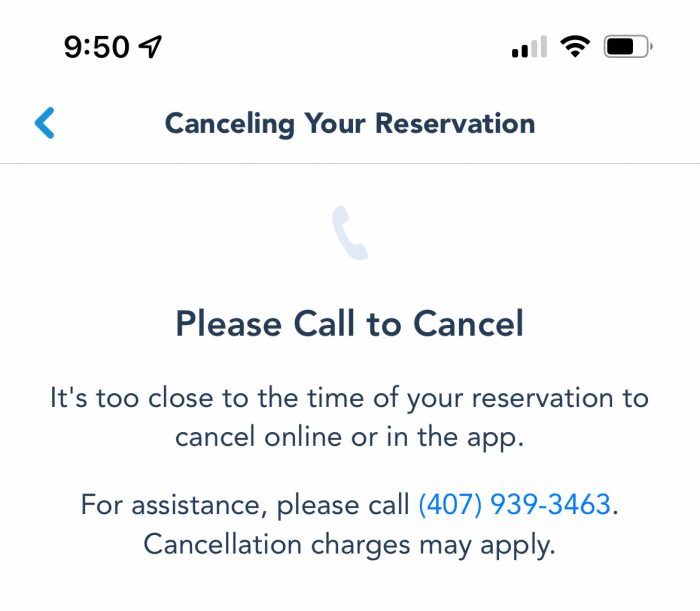The image size is (700, 611).
Task: Go back from the cancellation screen
Action: click(x=45, y=123)
